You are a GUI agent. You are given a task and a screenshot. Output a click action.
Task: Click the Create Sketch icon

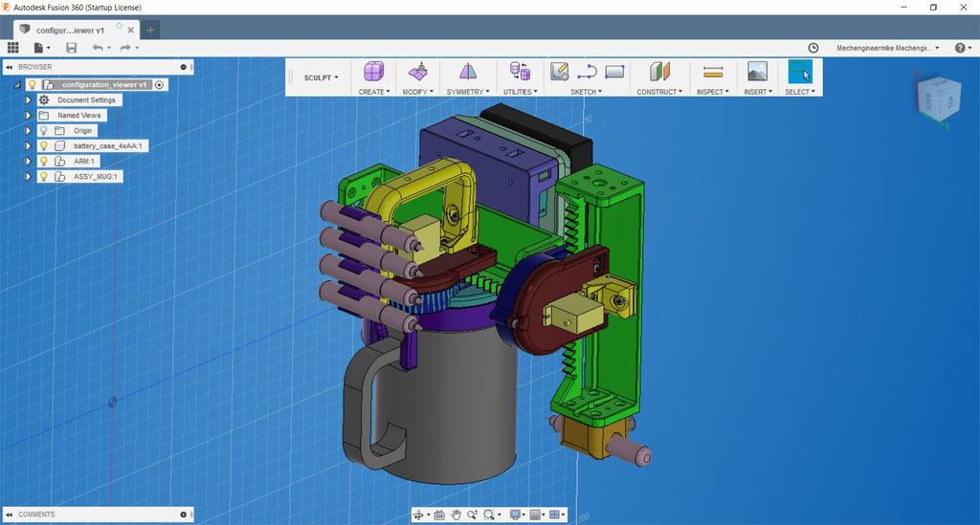(560, 72)
